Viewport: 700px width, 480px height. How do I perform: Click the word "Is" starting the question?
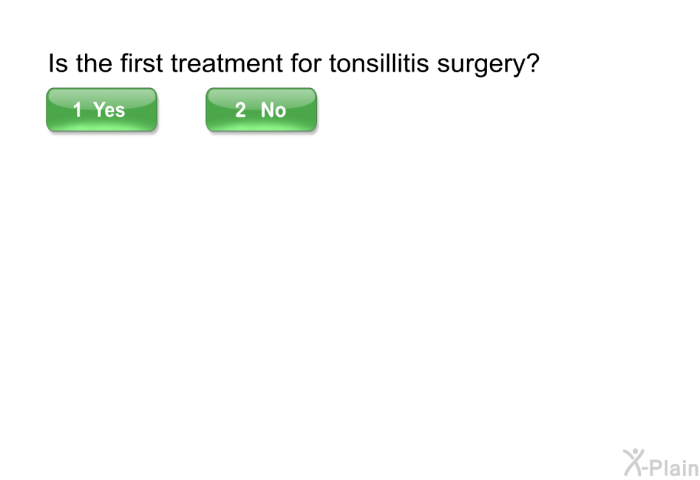click(57, 65)
